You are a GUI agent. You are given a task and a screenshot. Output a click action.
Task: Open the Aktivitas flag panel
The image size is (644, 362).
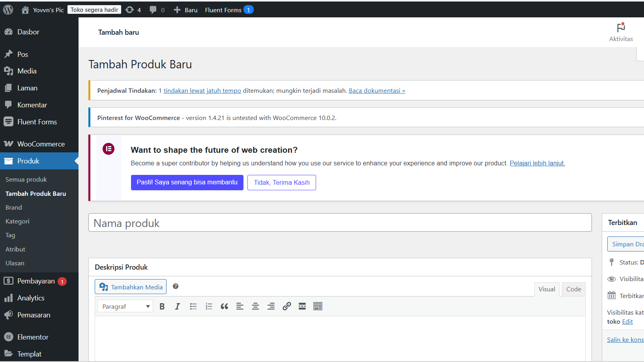tap(621, 32)
